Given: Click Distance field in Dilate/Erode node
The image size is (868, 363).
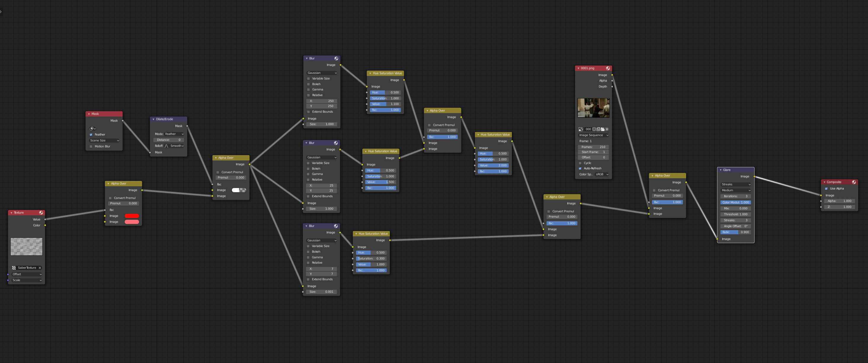Looking at the screenshot, I should 169,140.
